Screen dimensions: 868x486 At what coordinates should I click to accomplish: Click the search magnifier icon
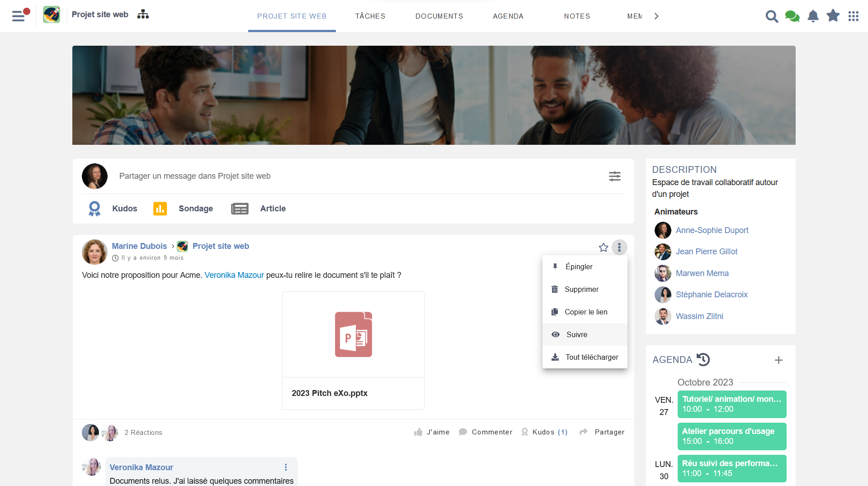(x=772, y=16)
